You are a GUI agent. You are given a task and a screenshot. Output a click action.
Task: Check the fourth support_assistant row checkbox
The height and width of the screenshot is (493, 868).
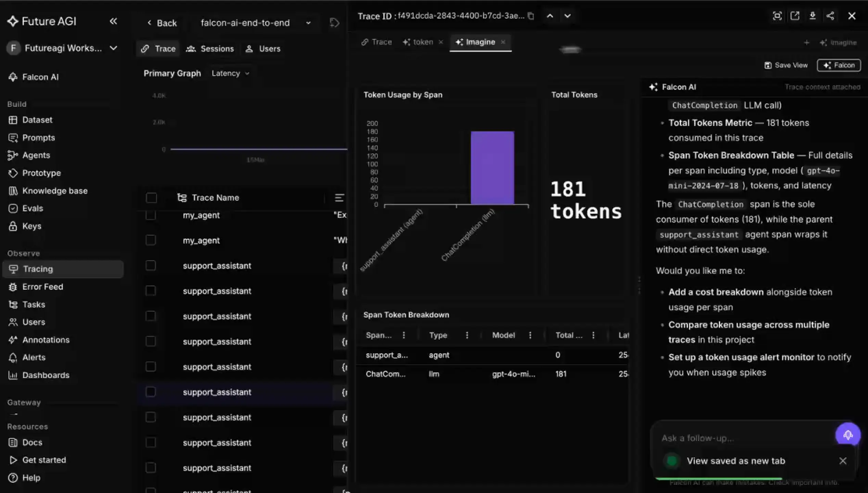(151, 341)
